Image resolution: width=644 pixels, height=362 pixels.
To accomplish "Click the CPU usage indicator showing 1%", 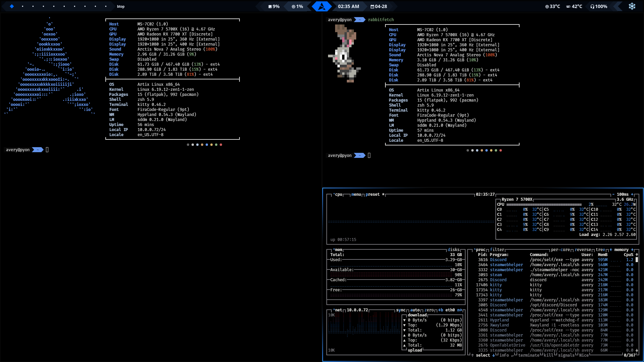I will pyautogui.click(x=297, y=6).
